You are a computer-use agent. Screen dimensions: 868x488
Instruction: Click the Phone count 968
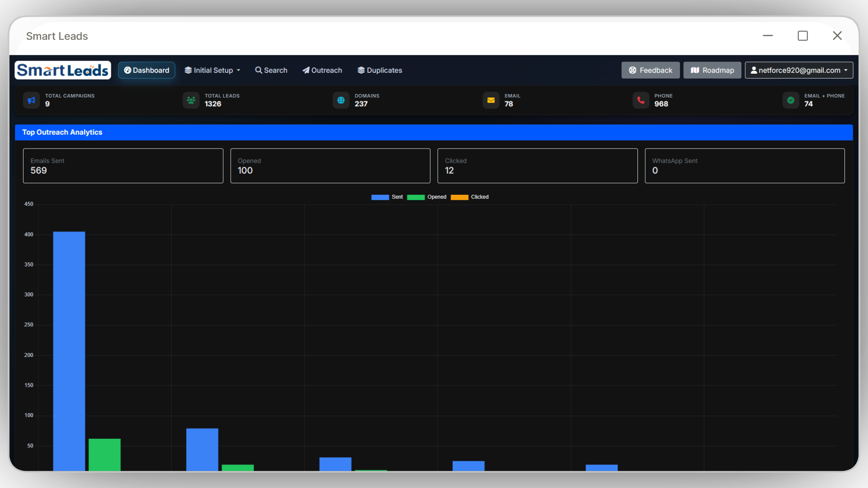pyautogui.click(x=661, y=104)
